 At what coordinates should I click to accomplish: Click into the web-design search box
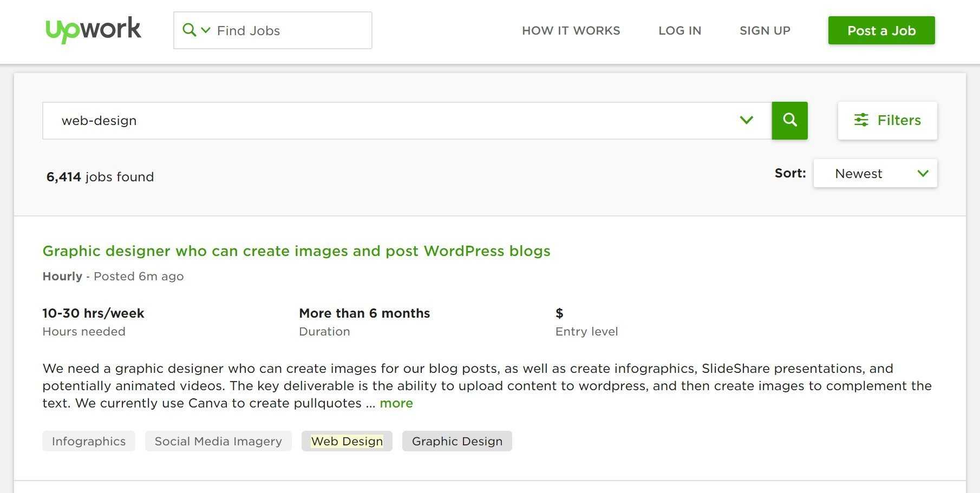[x=379, y=121]
